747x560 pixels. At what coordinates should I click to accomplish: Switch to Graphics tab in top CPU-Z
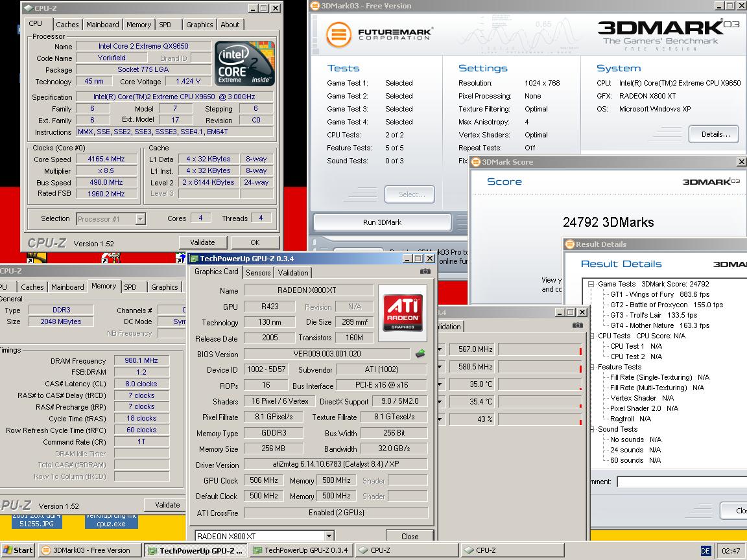[x=199, y=24]
